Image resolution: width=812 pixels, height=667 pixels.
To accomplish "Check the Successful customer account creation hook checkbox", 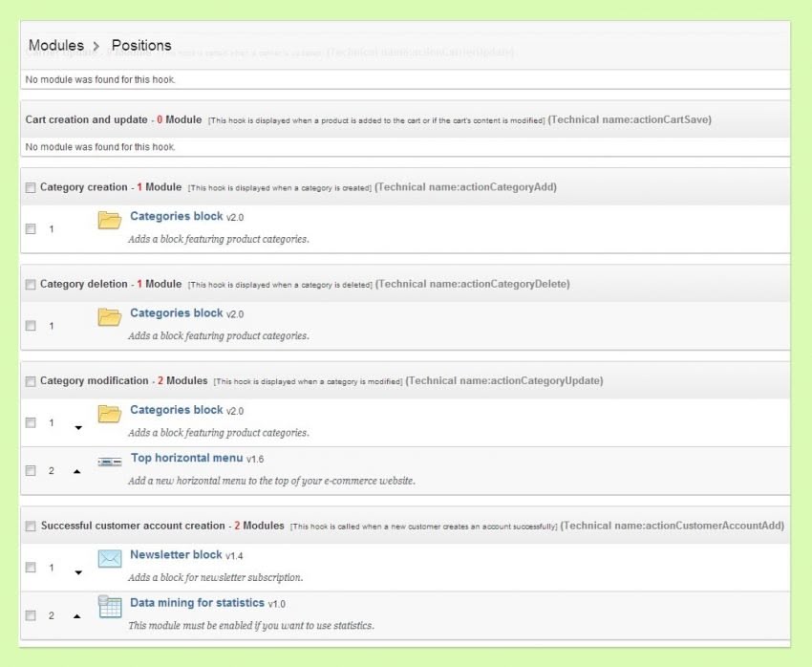I will pyautogui.click(x=31, y=526).
